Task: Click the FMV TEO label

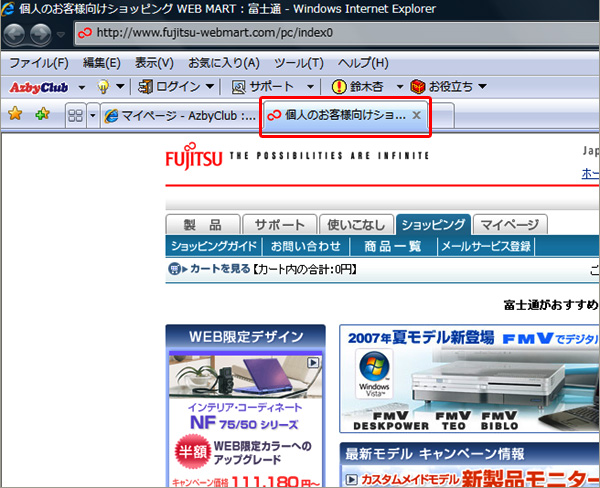Action: point(453,421)
